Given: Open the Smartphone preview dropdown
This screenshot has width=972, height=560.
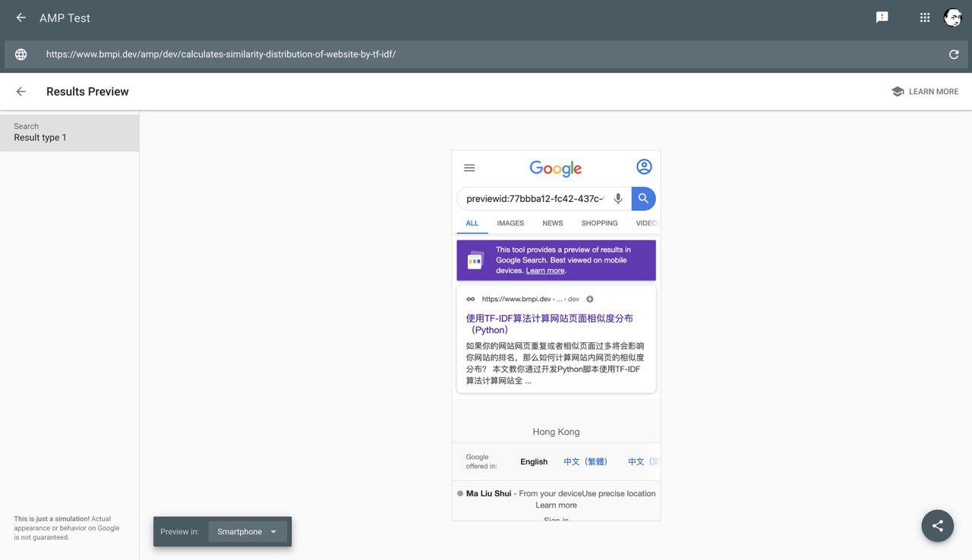Looking at the screenshot, I should [248, 532].
